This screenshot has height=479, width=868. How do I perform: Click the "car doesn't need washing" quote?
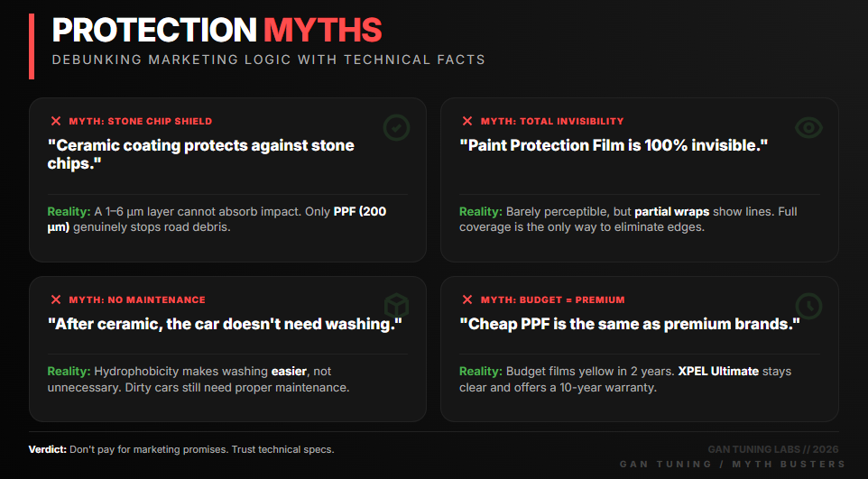pos(224,324)
